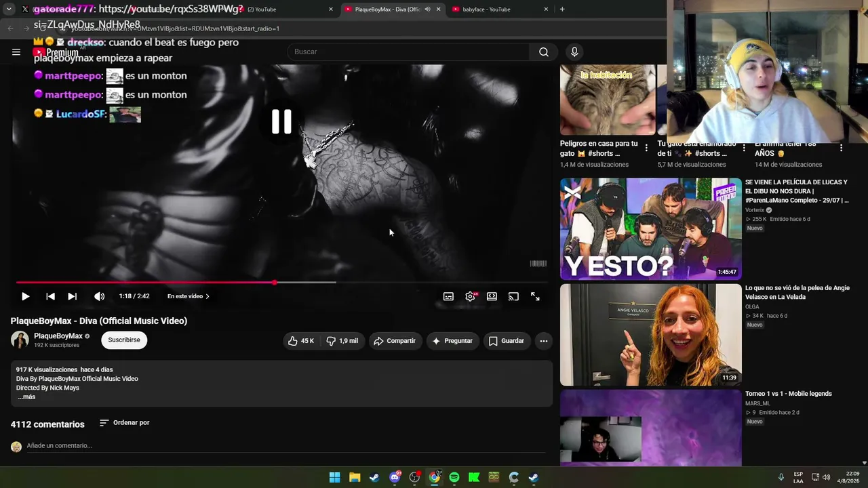Open the 'Peligros en casa para tu gato' short
This screenshot has width=868, height=488.
click(x=608, y=100)
